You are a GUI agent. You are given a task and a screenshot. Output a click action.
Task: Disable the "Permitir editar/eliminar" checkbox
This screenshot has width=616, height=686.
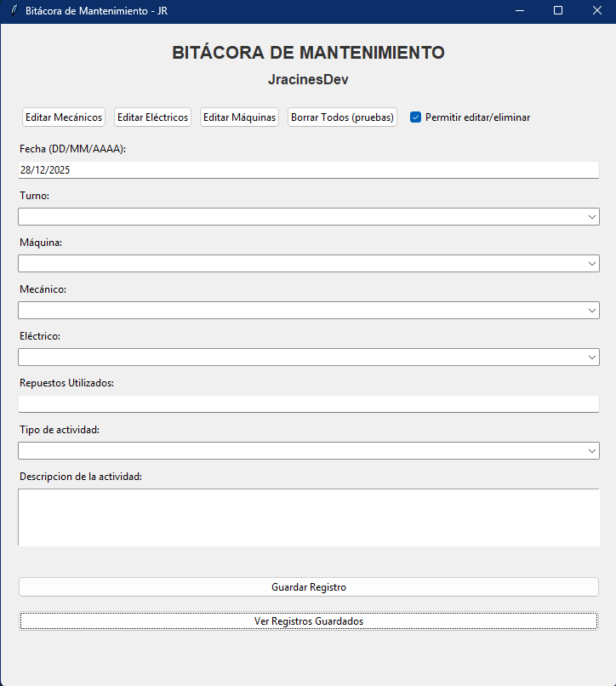coord(415,117)
